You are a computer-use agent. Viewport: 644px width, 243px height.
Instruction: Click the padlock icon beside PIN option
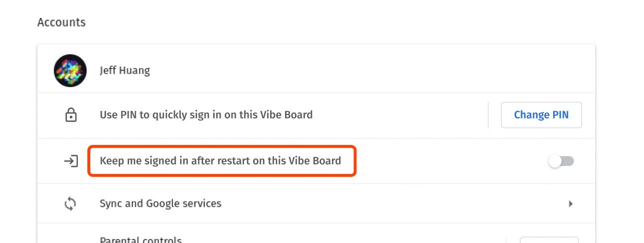(x=71, y=115)
